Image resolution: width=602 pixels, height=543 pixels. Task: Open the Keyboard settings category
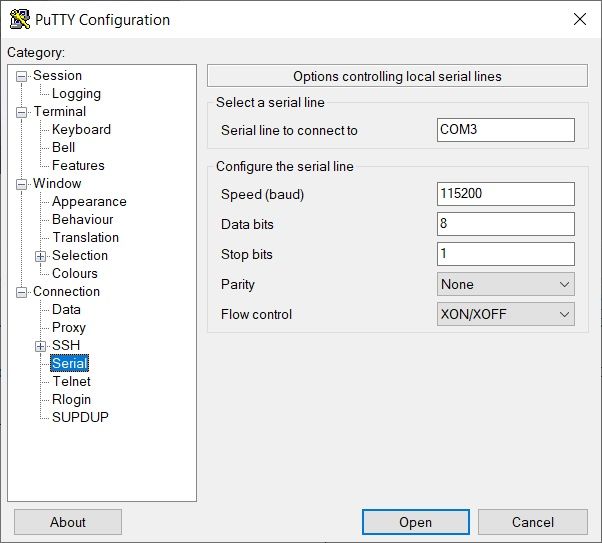[81, 129]
